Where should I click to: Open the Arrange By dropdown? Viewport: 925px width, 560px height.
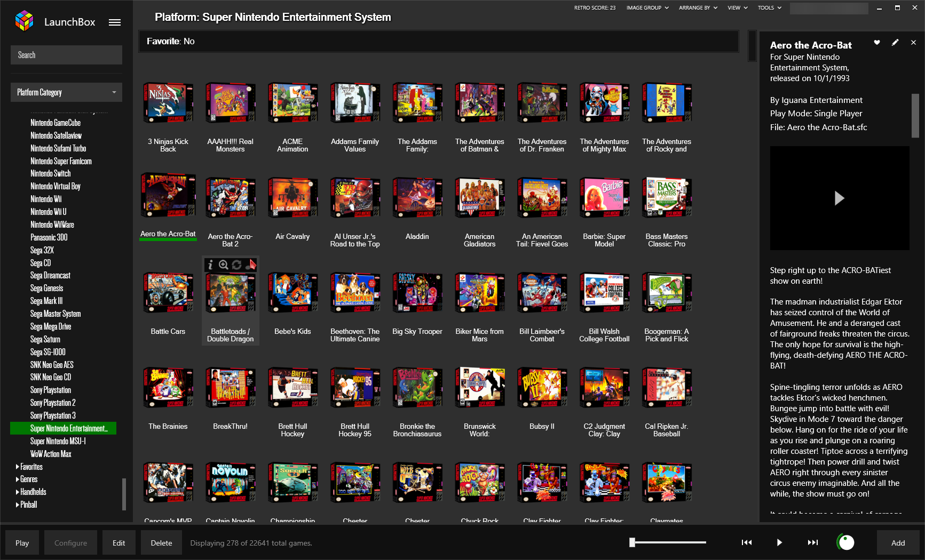[x=698, y=8]
